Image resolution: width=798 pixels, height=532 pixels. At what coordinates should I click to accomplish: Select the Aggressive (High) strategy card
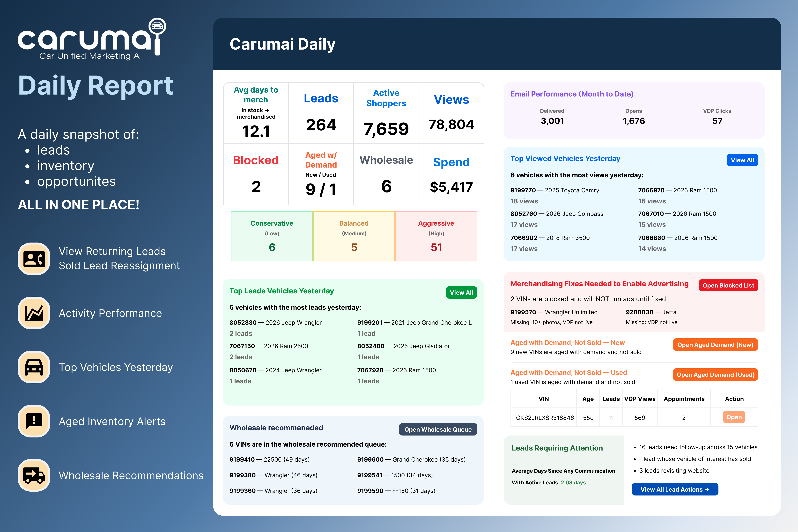tap(436, 236)
